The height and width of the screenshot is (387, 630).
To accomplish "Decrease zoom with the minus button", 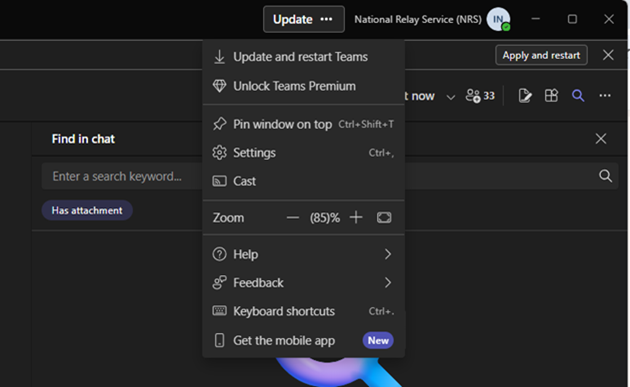I will pos(292,218).
